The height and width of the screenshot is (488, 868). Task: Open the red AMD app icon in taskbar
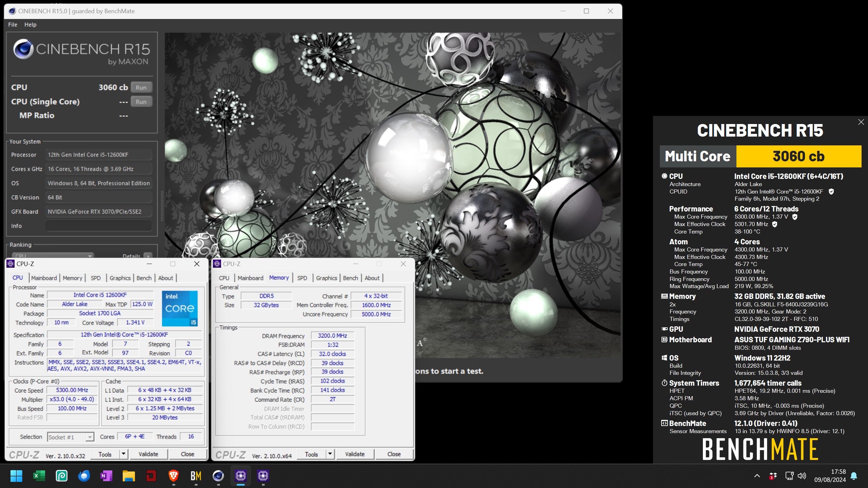pyautogui.click(x=151, y=476)
